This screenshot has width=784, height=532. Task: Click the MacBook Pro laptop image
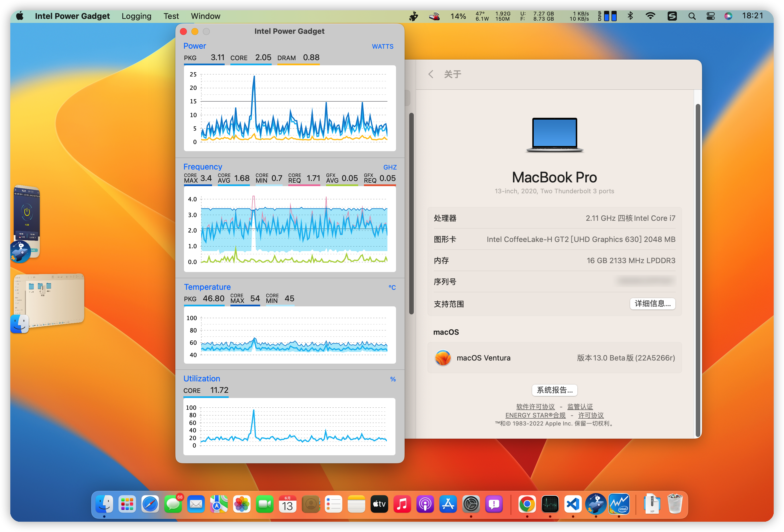click(554, 135)
